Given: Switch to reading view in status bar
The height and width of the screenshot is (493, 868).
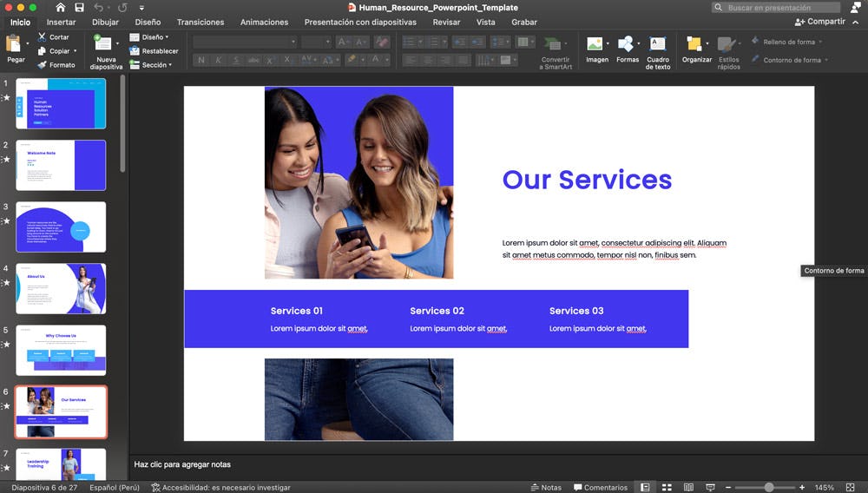Looking at the screenshot, I should point(688,488).
